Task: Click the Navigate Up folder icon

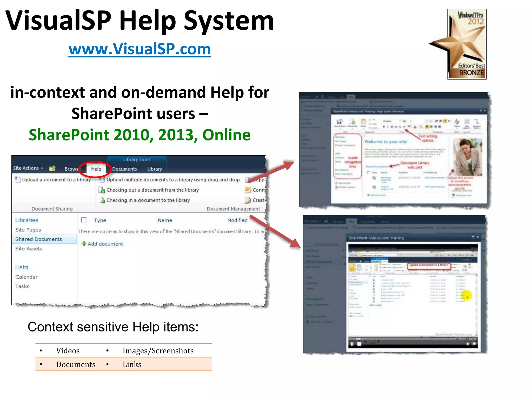Action: 52,168
